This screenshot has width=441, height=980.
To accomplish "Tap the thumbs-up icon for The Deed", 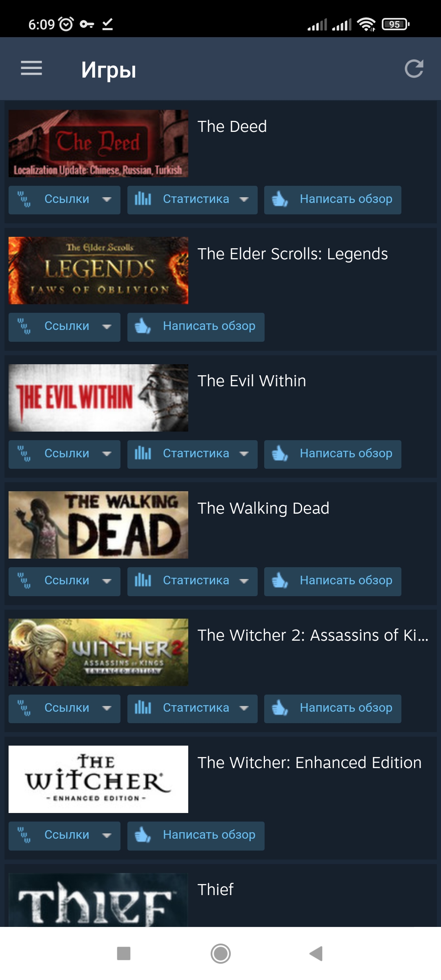I will 280,199.
